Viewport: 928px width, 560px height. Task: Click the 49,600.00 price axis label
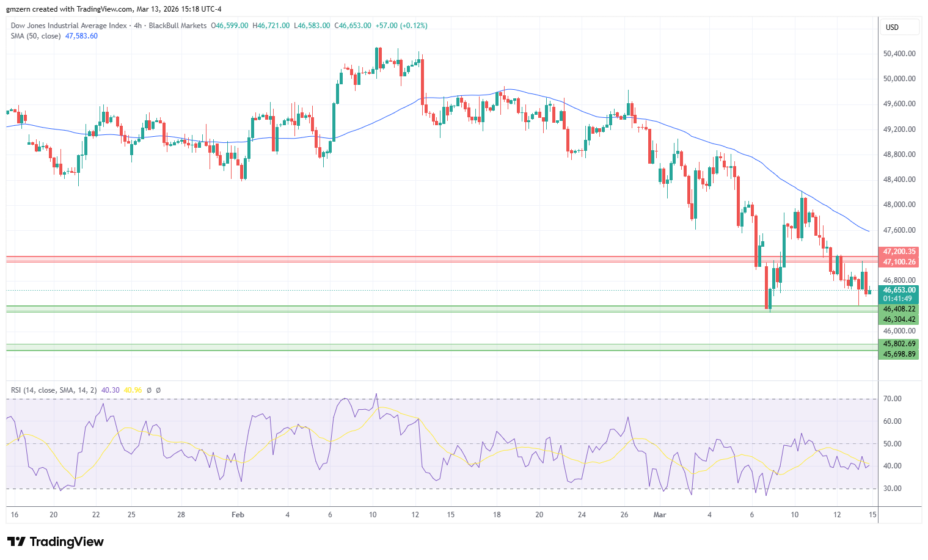[899, 104]
